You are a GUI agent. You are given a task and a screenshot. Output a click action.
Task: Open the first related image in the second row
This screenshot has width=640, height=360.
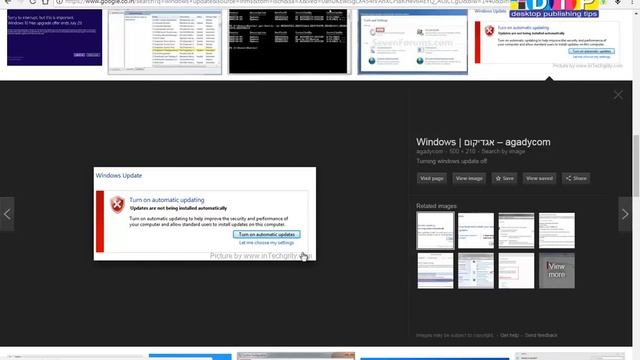click(435, 271)
